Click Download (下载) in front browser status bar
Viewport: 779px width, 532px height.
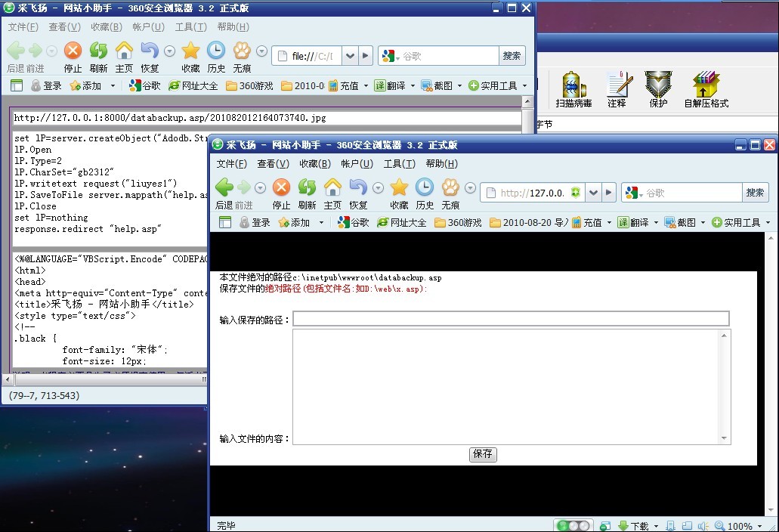click(x=634, y=525)
